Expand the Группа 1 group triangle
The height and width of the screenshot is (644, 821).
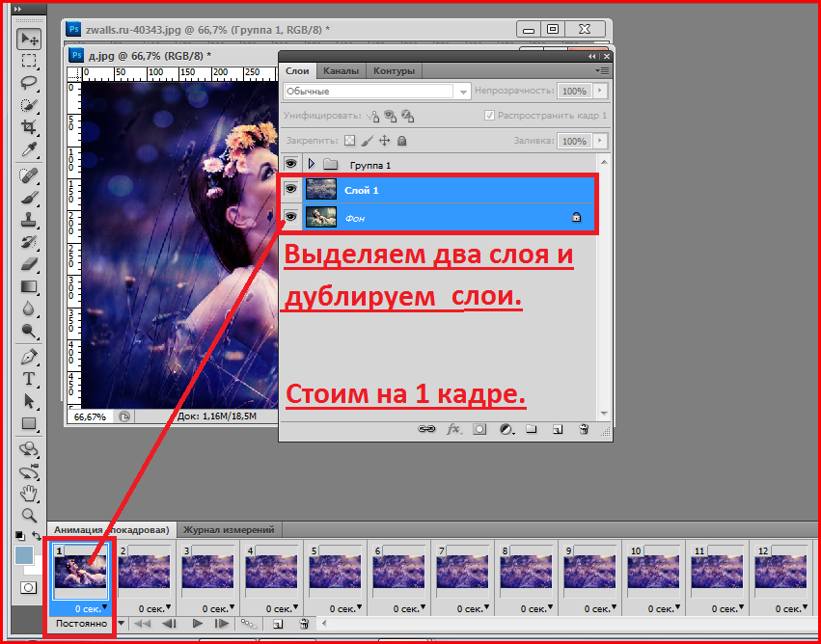pyautogui.click(x=312, y=164)
